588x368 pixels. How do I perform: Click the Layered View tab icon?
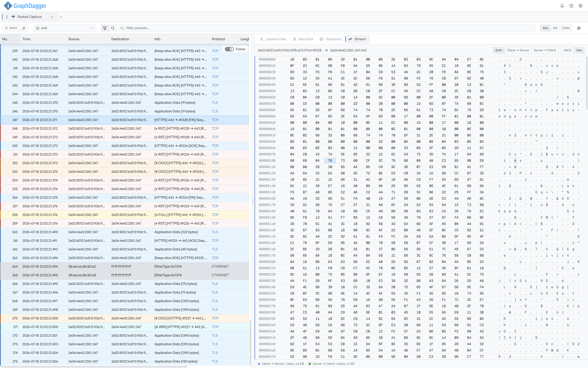pos(261,39)
